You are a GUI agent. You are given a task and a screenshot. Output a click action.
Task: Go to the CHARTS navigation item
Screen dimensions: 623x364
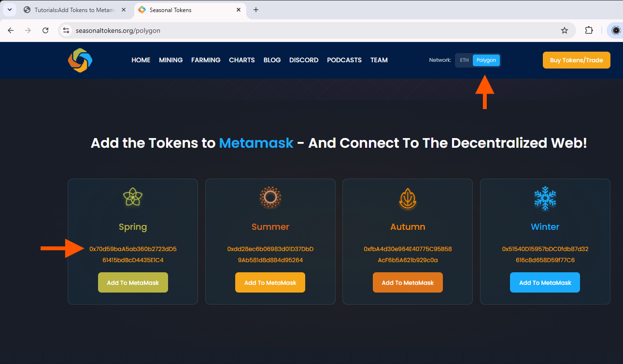click(242, 60)
